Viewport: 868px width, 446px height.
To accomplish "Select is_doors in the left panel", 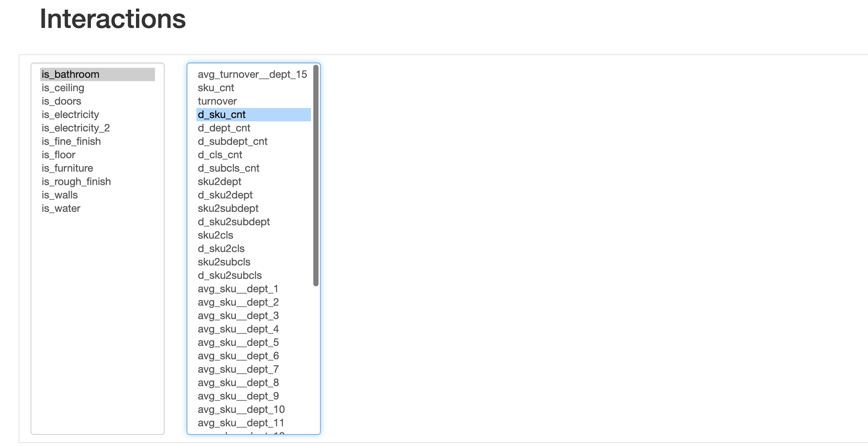I will 61,101.
